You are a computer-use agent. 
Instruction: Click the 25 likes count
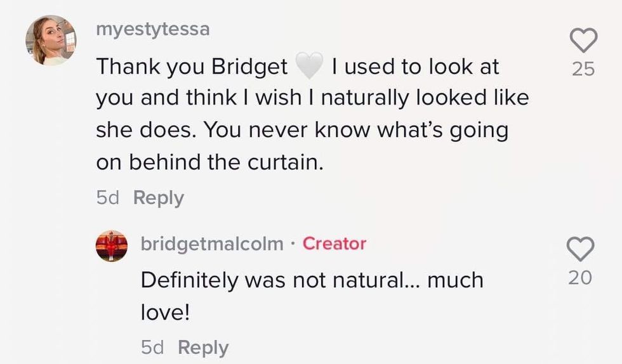pos(583,68)
